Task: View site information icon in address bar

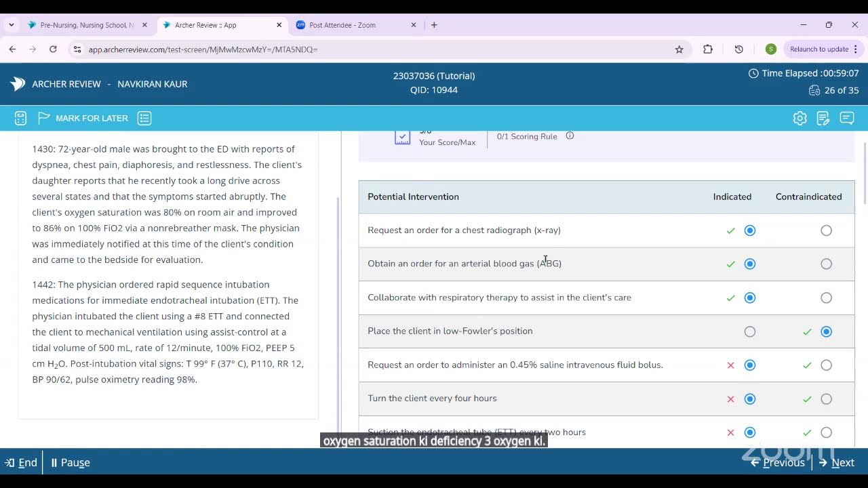Action: 77,49
